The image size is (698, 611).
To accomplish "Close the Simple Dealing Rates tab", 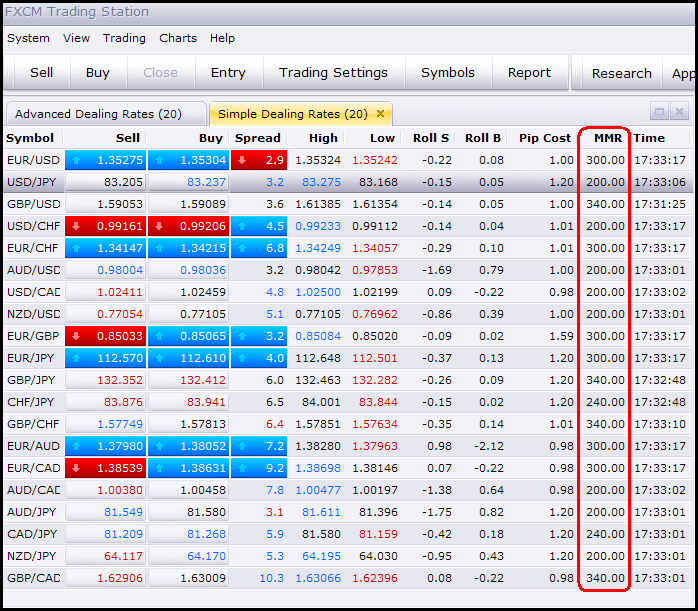I will pos(381,114).
